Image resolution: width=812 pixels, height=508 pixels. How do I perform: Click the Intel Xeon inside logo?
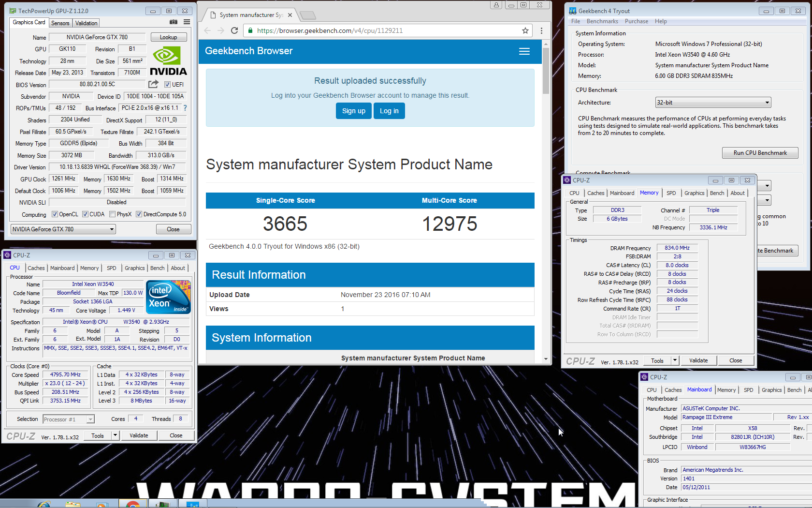(x=168, y=297)
